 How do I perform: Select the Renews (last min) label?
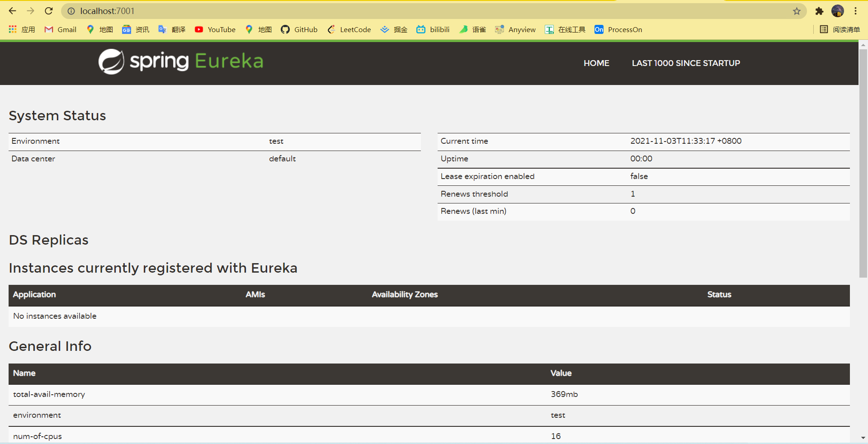point(473,211)
